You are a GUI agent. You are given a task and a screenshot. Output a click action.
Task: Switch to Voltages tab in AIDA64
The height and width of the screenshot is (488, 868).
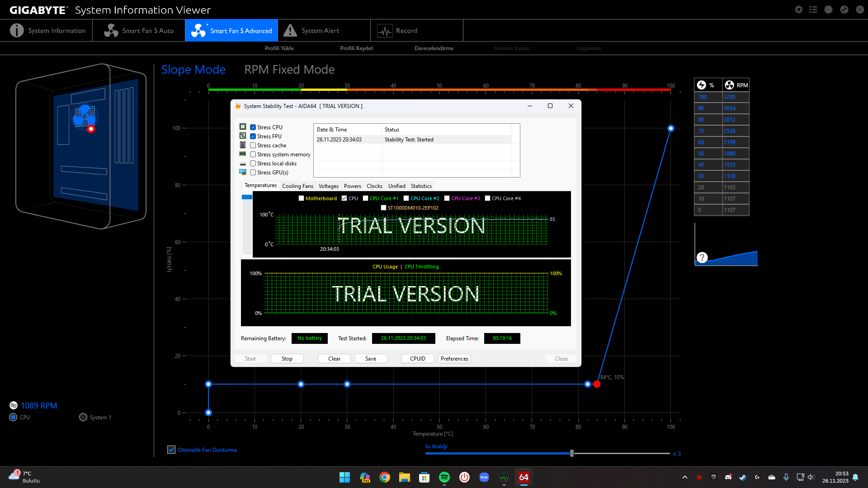coord(329,186)
